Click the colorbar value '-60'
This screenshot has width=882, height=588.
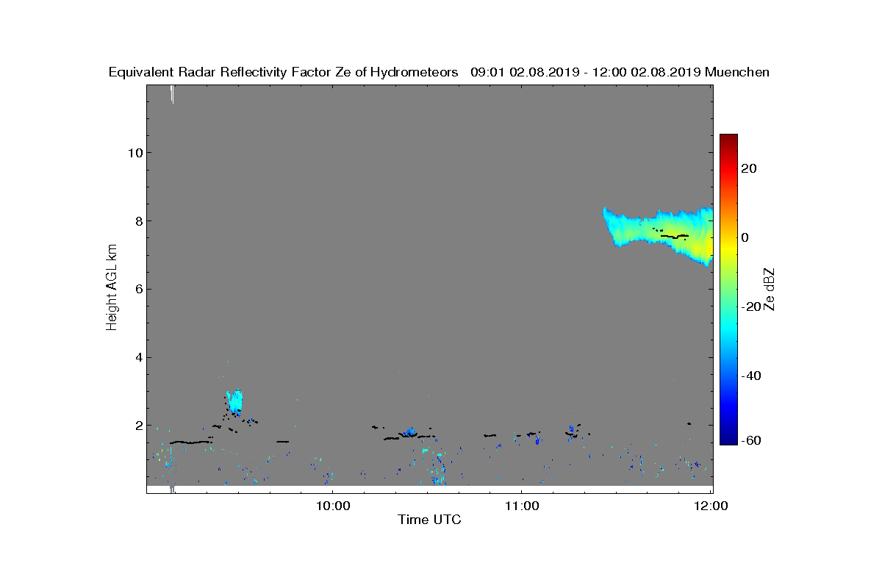tap(751, 440)
